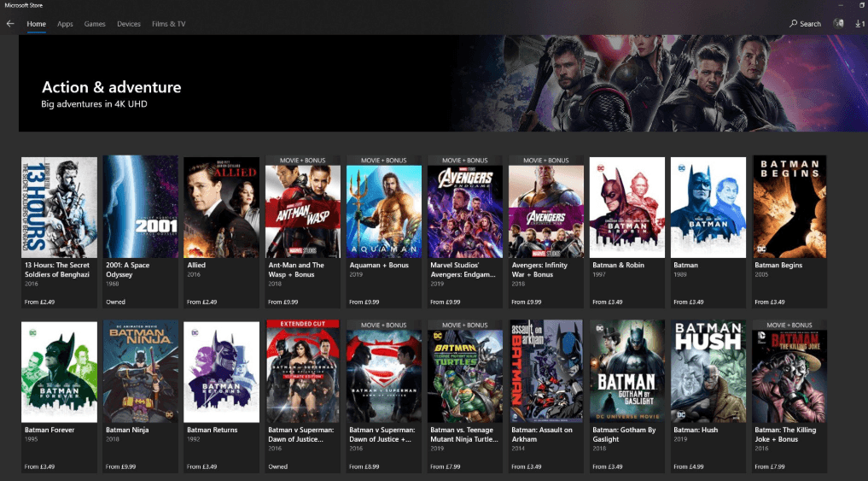Click "From £7.99" under The Killing Joke
The height and width of the screenshot is (481, 868).
[x=770, y=466]
